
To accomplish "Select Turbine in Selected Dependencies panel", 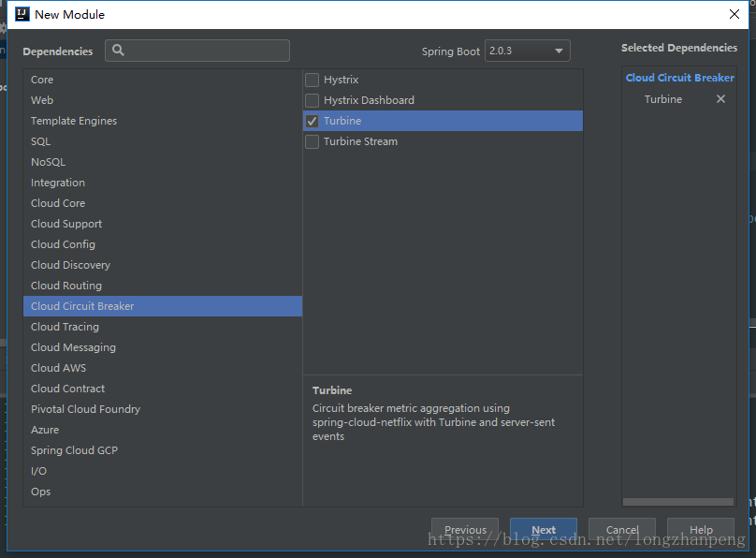I will (x=663, y=99).
